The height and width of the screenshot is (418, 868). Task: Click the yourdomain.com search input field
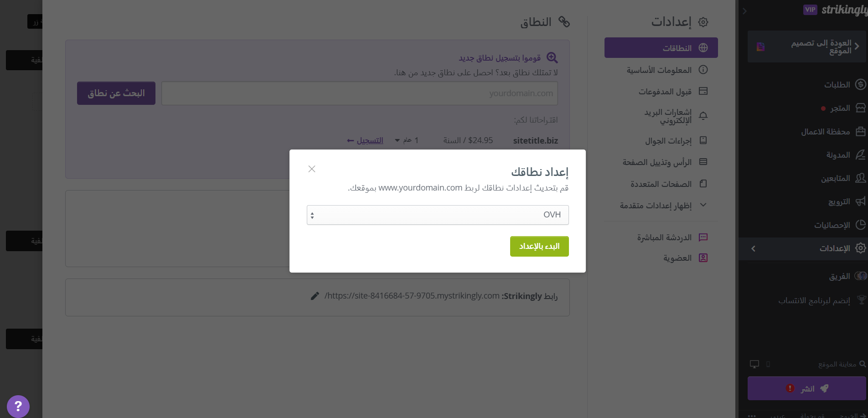tap(360, 93)
